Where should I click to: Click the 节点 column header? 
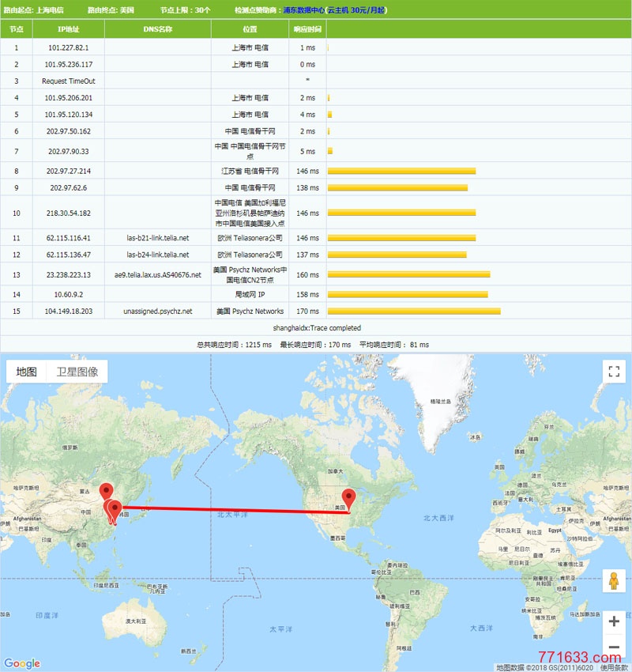point(17,29)
